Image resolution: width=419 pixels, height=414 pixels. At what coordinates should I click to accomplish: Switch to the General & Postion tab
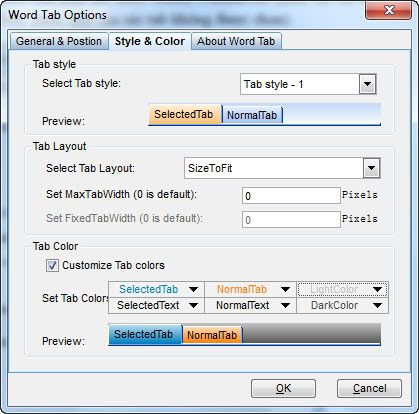[59, 41]
